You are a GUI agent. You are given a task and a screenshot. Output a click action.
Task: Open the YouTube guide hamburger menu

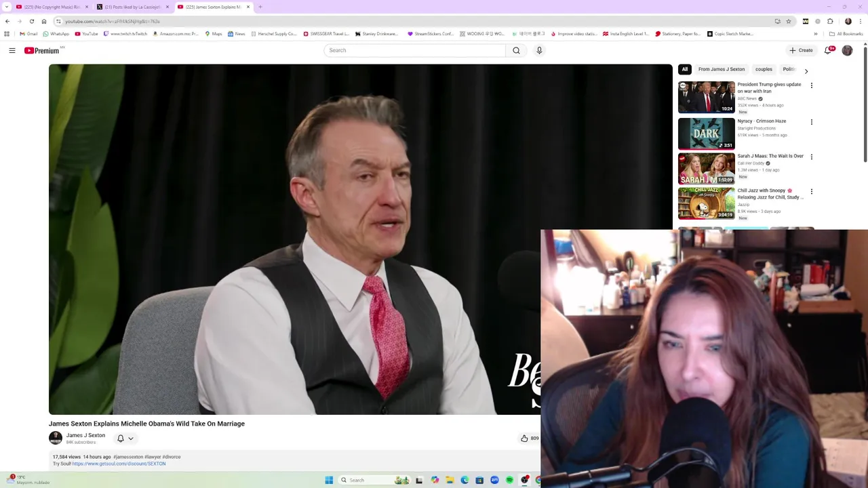pyautogui.click(x=12, y=50)
